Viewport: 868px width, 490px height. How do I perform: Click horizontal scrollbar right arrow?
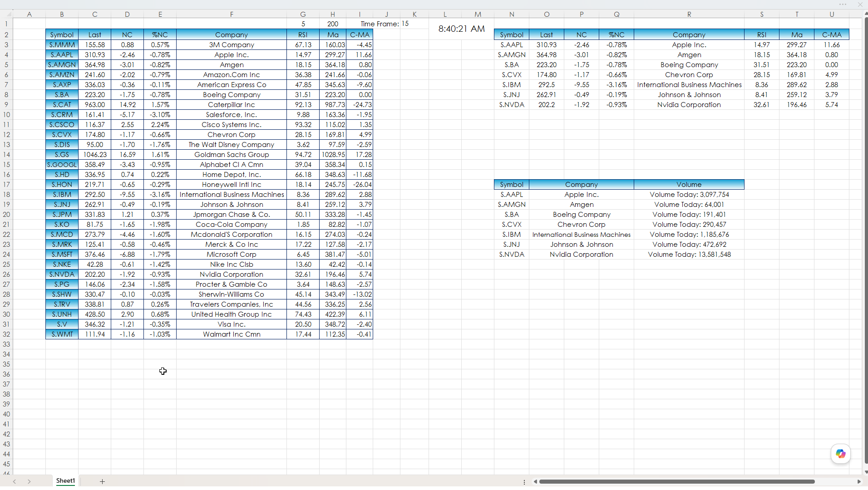tap(858, 481)
